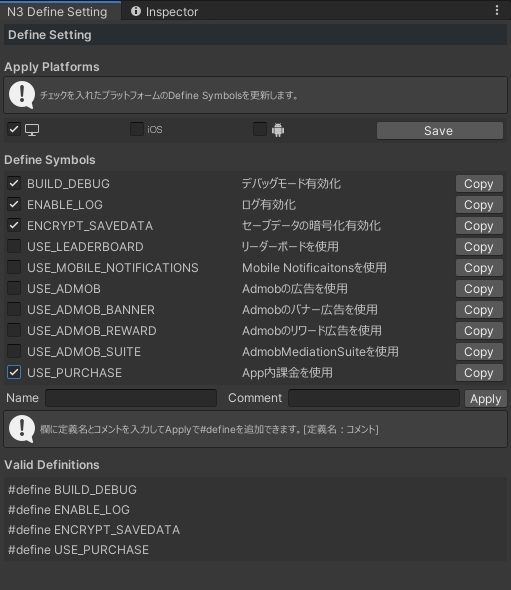Enable the Android platform checkbox

click(x=260, y=129)
